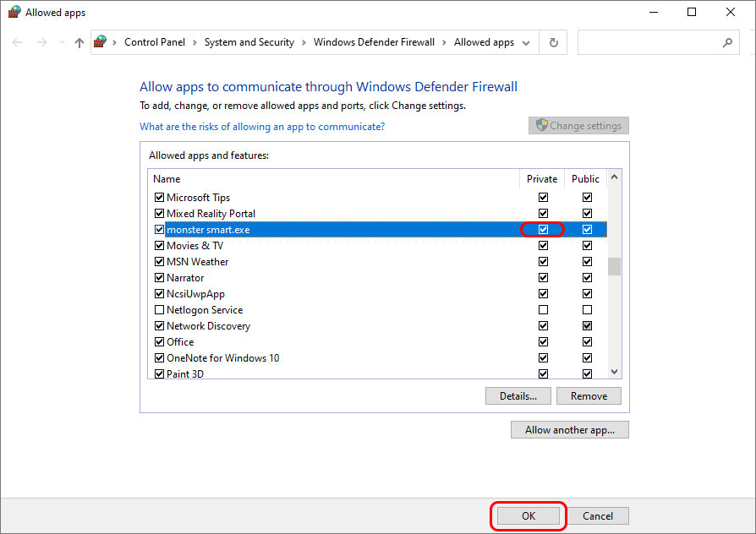Screen dimensions: 756x534
Task: Toggle Public checkbox for monster smart.exe
Action: (587, 230)
